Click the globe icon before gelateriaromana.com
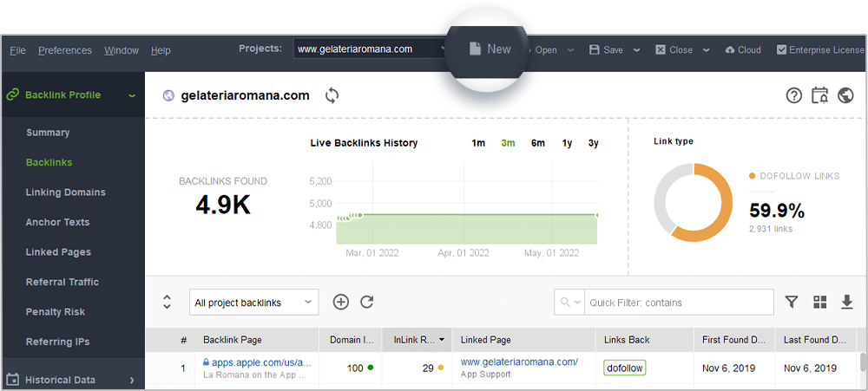 click(168, 95)
